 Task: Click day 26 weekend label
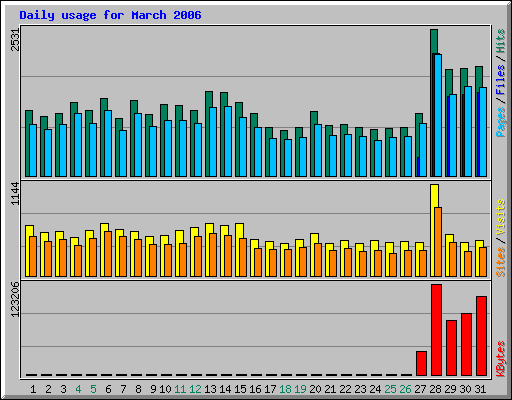405,389
